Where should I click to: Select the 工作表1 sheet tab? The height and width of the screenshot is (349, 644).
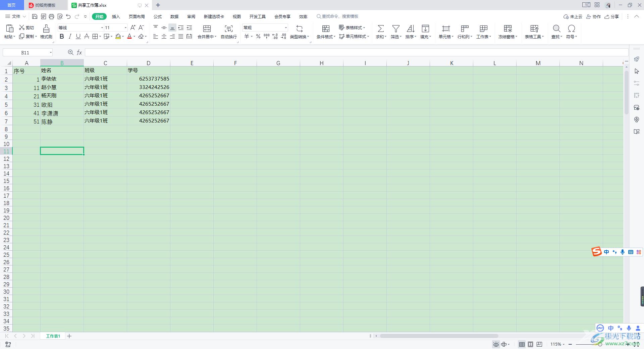pos(53,336)
